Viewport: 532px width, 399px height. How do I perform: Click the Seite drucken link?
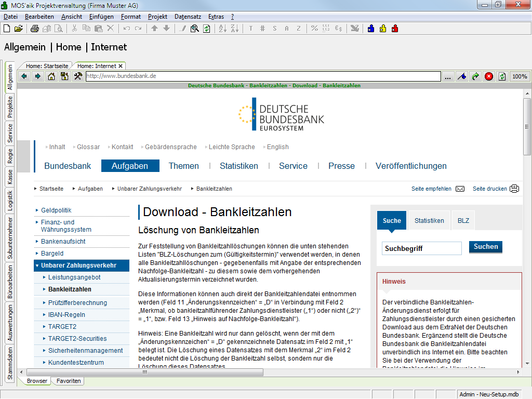(x=489, y=189)
